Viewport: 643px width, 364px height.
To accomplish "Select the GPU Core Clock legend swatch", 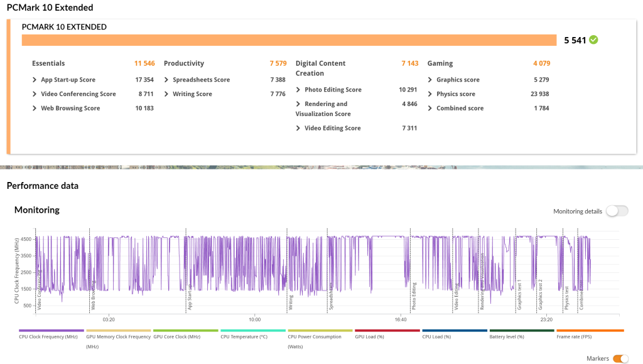I will point(186,330).
